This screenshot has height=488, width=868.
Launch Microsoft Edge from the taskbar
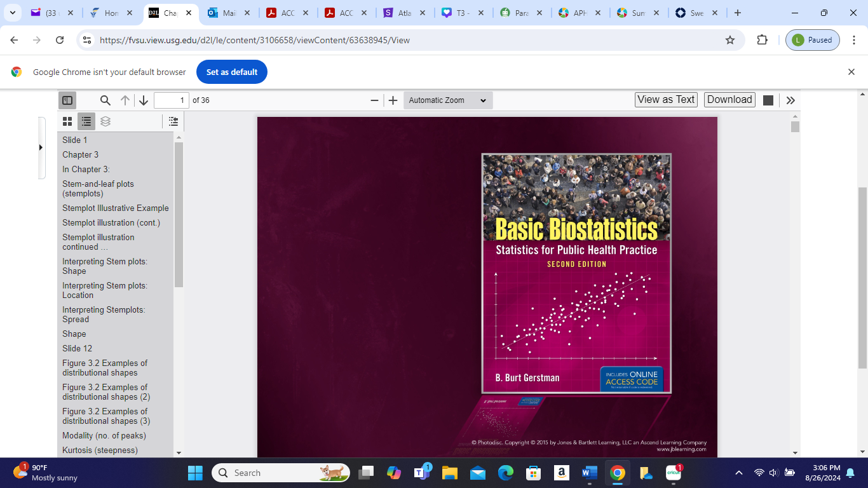click(506, 473)
